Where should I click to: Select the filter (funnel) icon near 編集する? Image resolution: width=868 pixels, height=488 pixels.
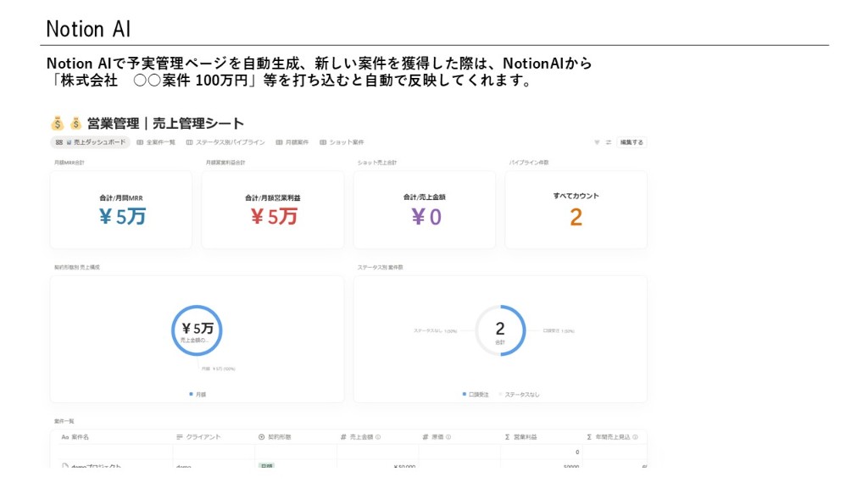pyautogui.click(x=597, y=142)
